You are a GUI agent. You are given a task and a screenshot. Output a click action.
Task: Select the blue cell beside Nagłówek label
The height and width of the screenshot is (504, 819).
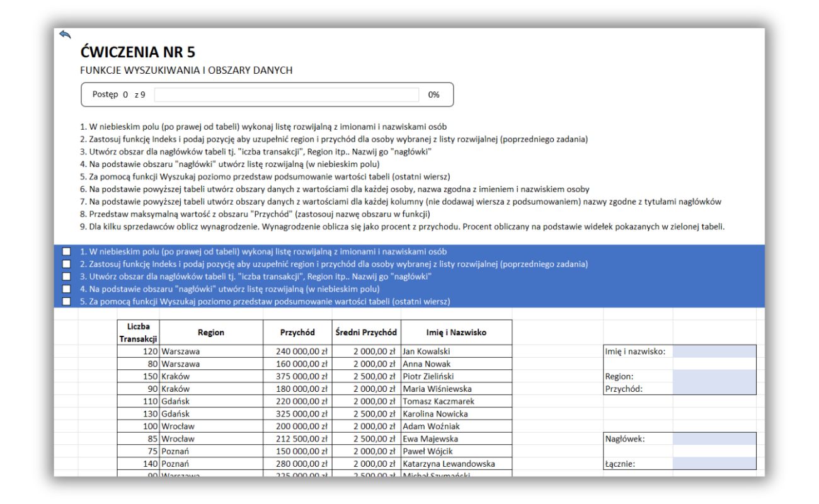(714, 439)
